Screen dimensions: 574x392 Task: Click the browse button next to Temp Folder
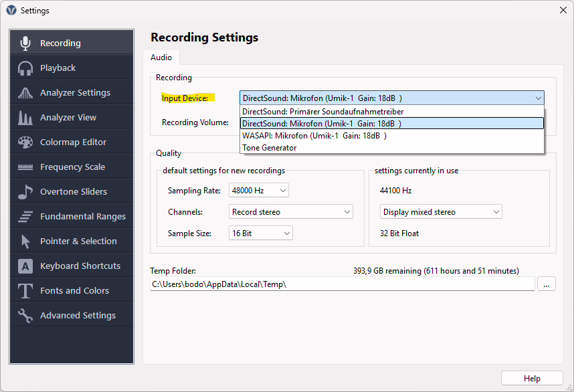pos(546,284)
